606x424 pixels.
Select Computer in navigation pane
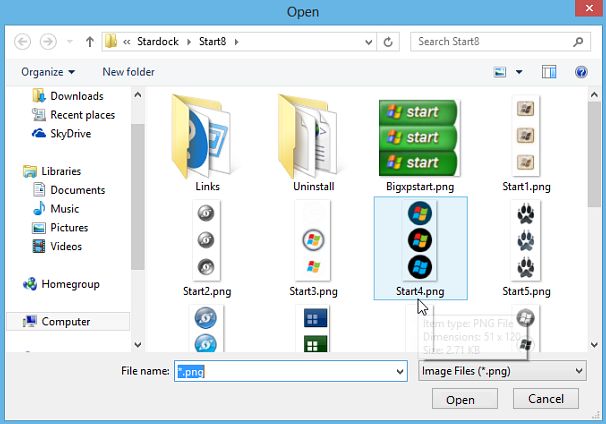(x=68, y=322)
